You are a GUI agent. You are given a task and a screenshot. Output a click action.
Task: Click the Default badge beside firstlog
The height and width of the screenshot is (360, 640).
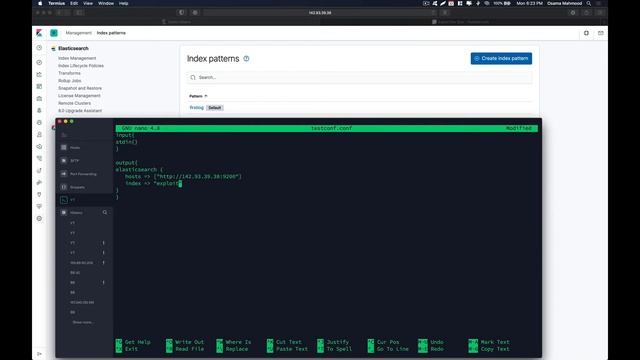pyautogui.click(x=215, y=108)
